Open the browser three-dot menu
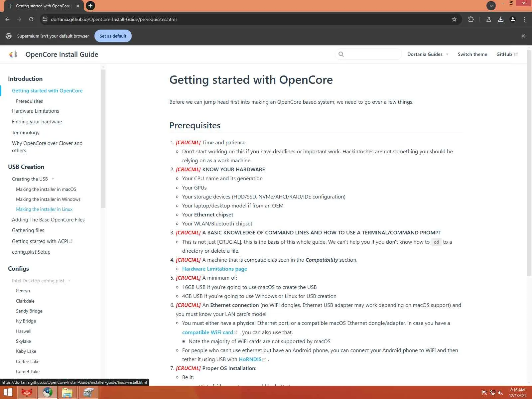The height and width of the screenshot is (399, 532). [x=525, y=19]
